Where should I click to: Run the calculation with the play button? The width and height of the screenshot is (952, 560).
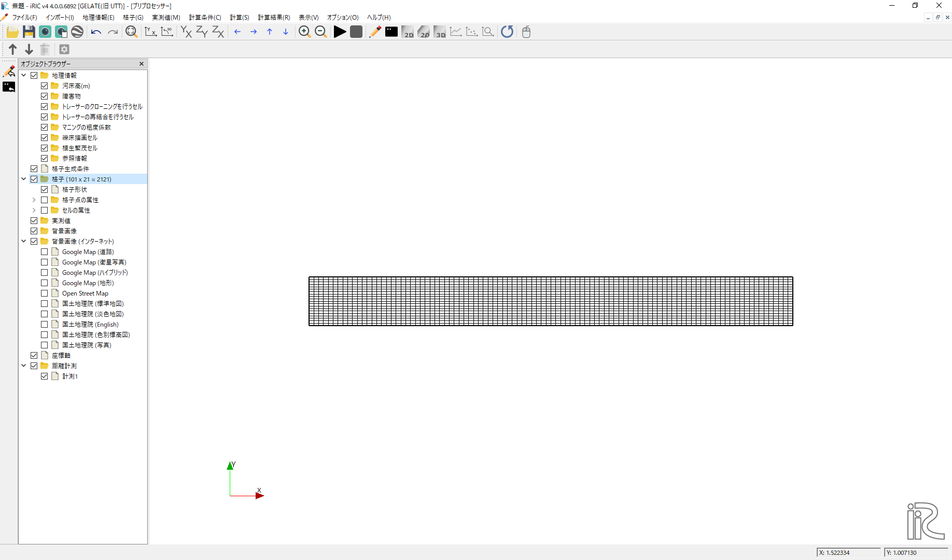tap(340, 32)
